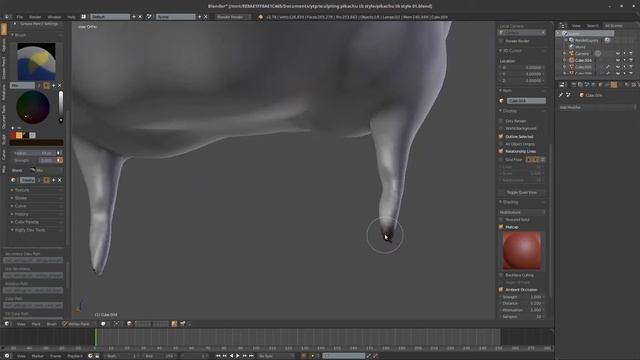Expand the Curve panel

coord(20,206)
